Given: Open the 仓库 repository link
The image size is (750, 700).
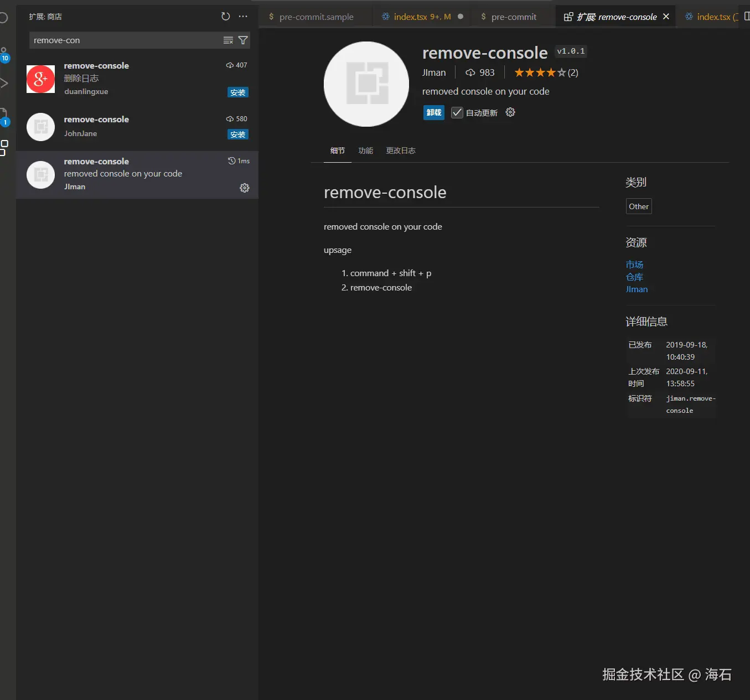Looking at the screenshot, I should (634, 277).
